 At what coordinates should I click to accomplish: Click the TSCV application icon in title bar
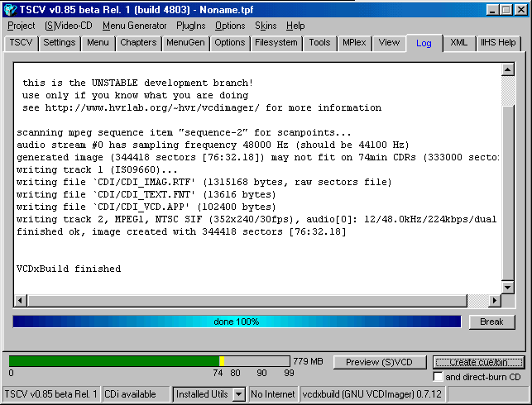click(x=10, y=10)
